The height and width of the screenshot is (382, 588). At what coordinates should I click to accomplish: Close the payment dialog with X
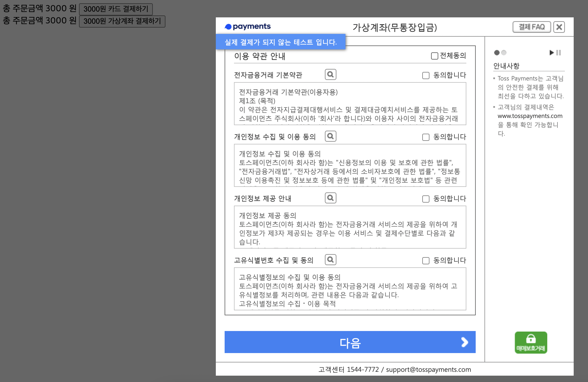(x=559, y=27)
